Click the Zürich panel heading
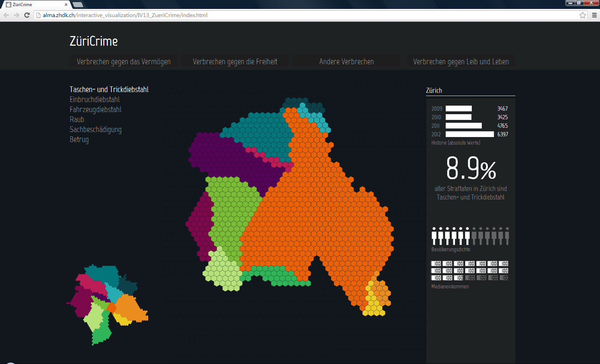 pos(434,90)
